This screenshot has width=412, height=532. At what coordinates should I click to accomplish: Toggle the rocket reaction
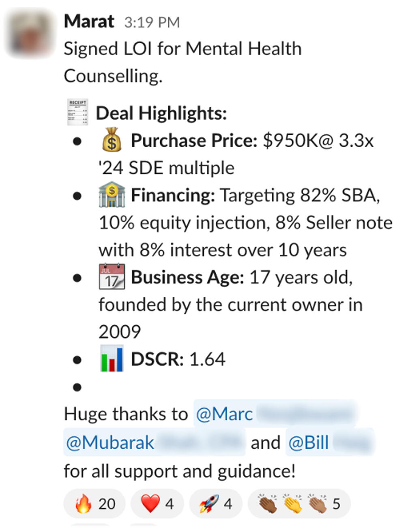pyautogui.click(x=216, y=504)
